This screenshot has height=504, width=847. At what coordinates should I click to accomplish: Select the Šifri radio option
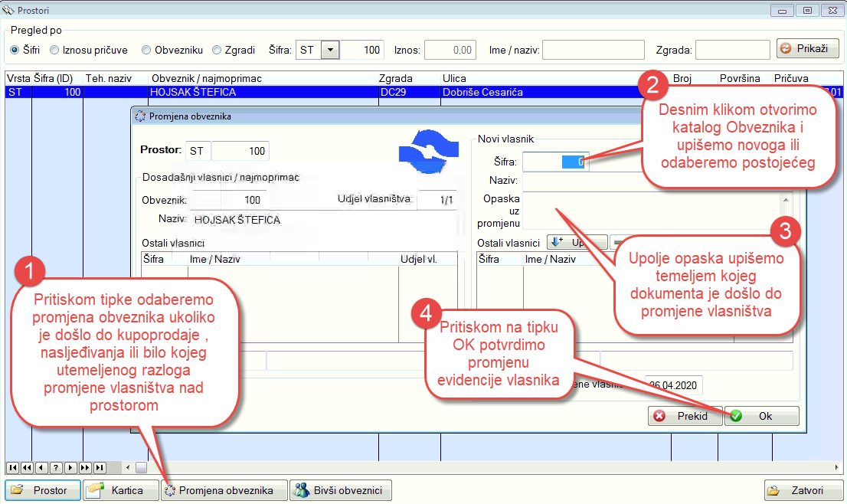(15, 50)
